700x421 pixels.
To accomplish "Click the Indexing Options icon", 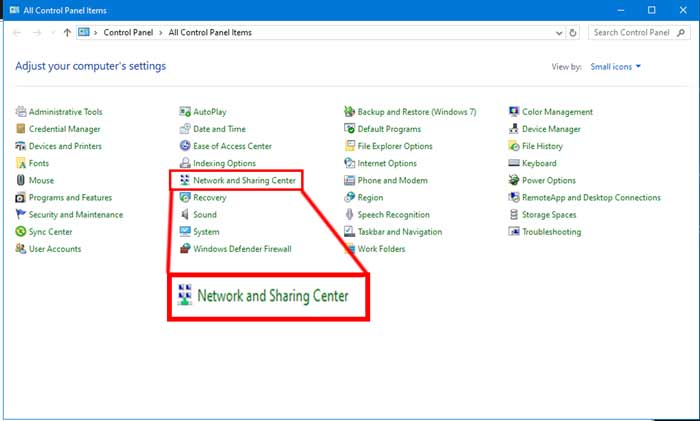I will click(x=185, y=163).
